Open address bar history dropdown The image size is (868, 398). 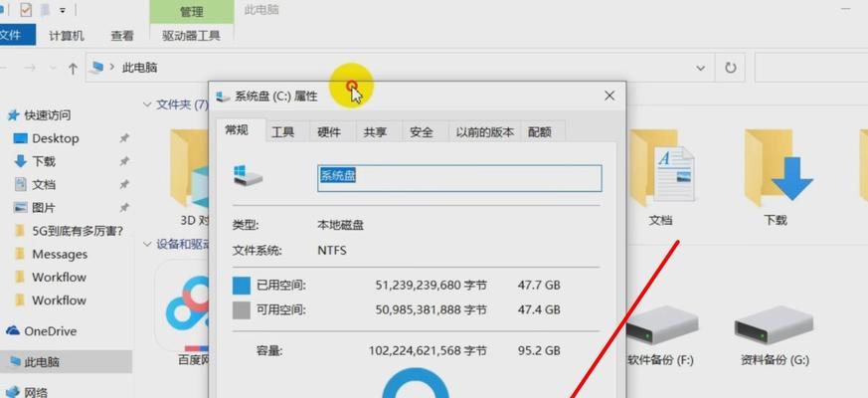[701, 69]
